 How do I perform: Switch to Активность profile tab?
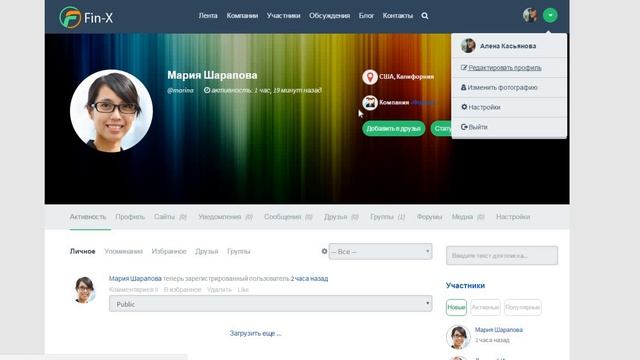click(x=88, y=217)
